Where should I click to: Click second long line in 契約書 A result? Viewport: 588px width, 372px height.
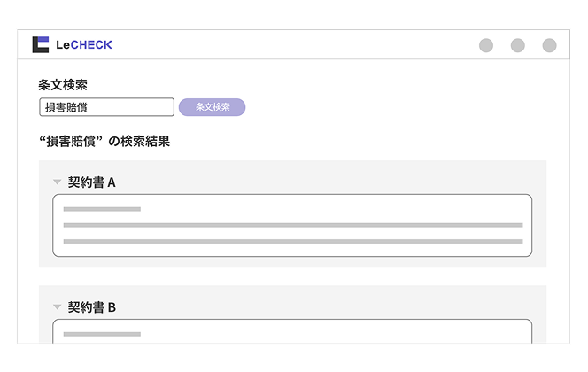click(292, 225)
